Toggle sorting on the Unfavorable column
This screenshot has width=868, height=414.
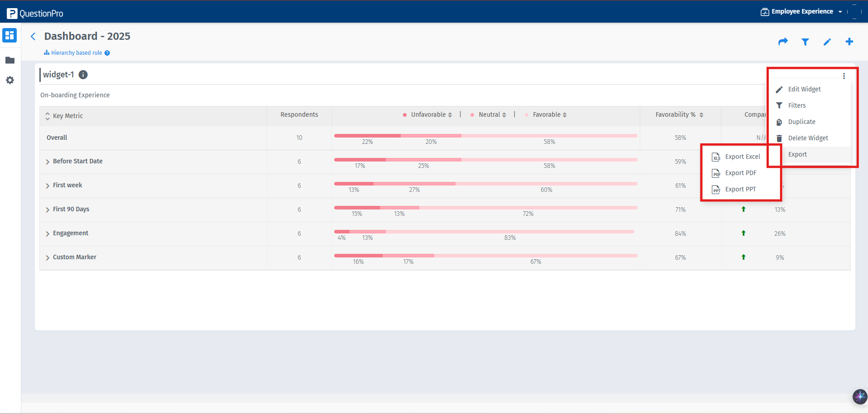click(450, 114)
